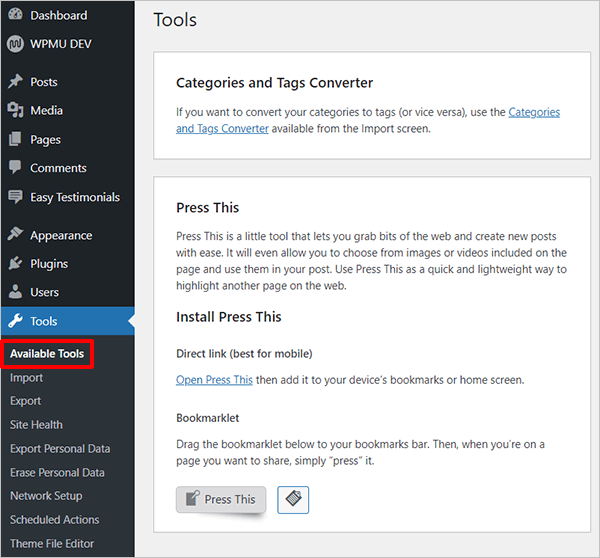The height and width of the screenshot is (558, 600).
Task: Open Erase Personal Data
Action: pos(57,473)
